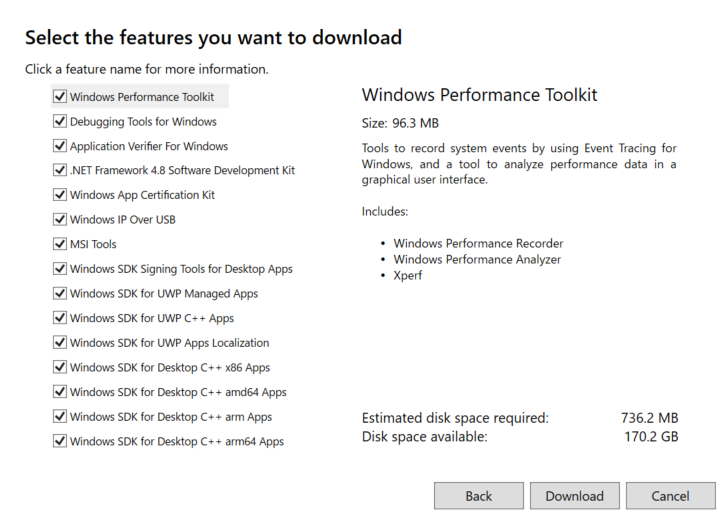Toggle .NET Framework 4.8 SDK checkbox
717x514 pixels.
[x=60, y=170]
